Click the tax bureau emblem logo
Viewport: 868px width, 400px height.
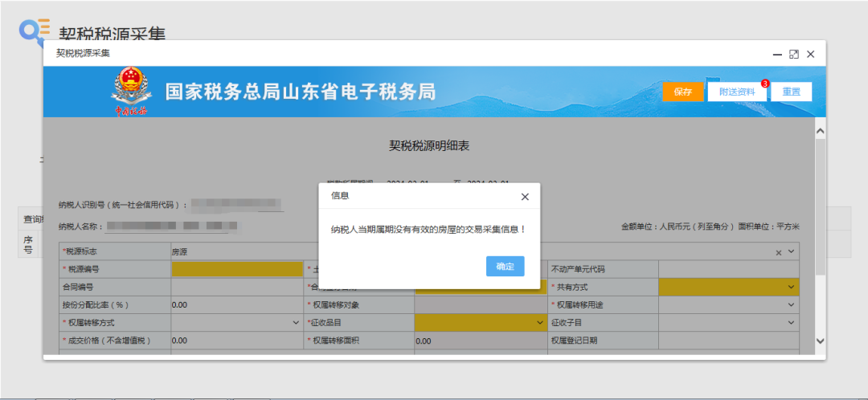(x=131, y=92)
